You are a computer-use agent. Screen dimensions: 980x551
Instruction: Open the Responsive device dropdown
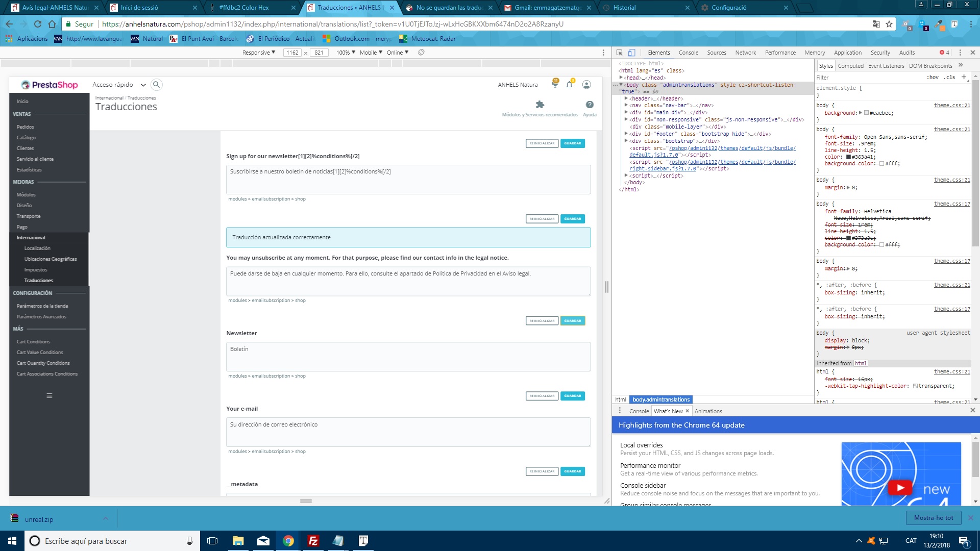pyautogui.click(x=259, y=53)
